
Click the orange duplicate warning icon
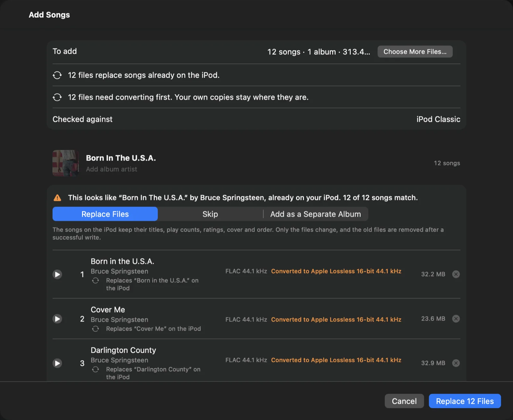57,198
